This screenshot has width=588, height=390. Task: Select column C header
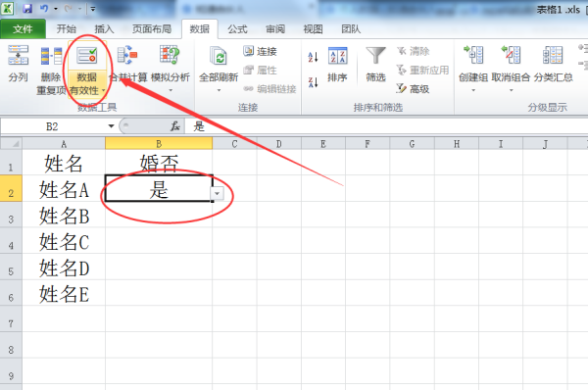[x=234, y=144]
